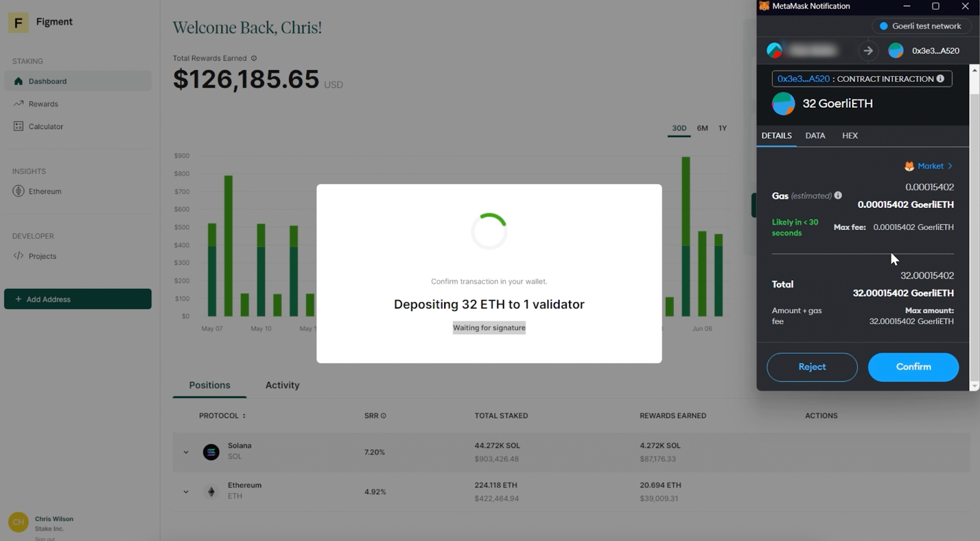The image size is (980, 541).
Task: Click the sender account avatar in MetaMask
Action: click(775, 50)
